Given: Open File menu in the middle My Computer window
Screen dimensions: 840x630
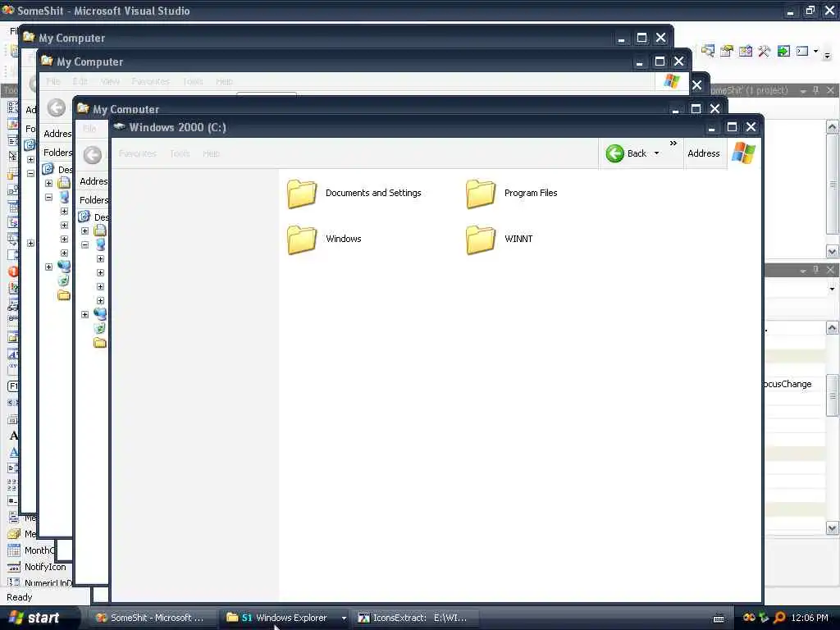Looking at the screenshot, I should [x=53, y=81].
